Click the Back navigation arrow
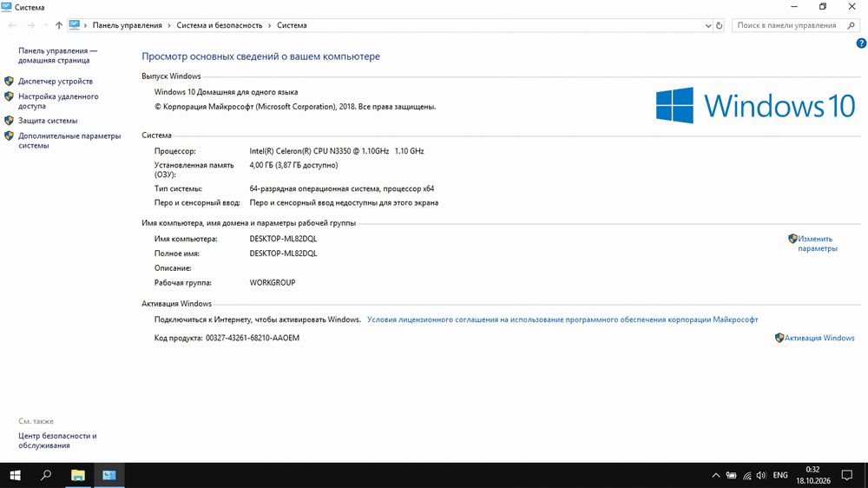This screenshot has width=868, height=488. click(13, 25)
